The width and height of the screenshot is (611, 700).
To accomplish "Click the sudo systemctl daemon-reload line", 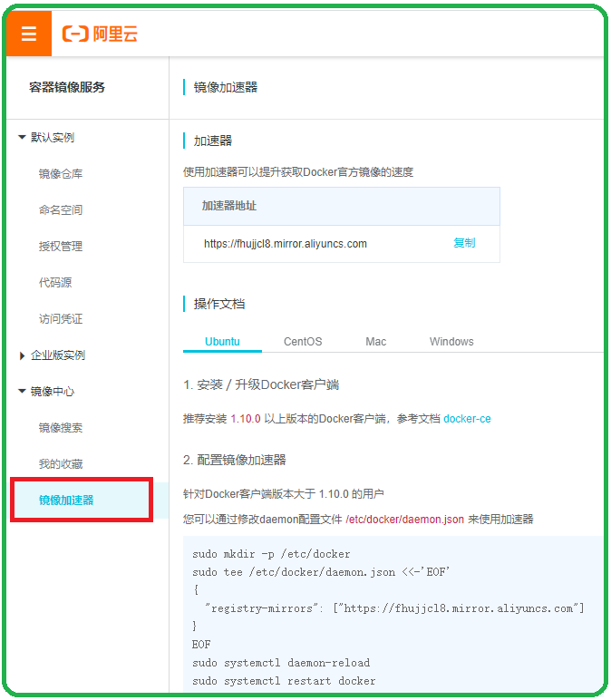I will (281, 663).
